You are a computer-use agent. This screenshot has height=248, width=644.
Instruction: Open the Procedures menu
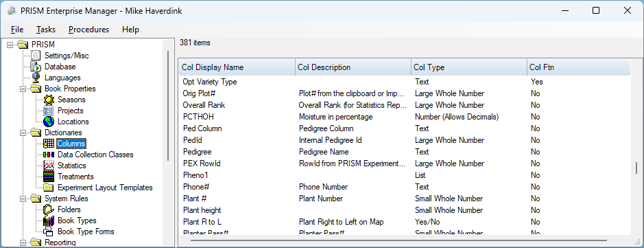(x=88, y=30)
